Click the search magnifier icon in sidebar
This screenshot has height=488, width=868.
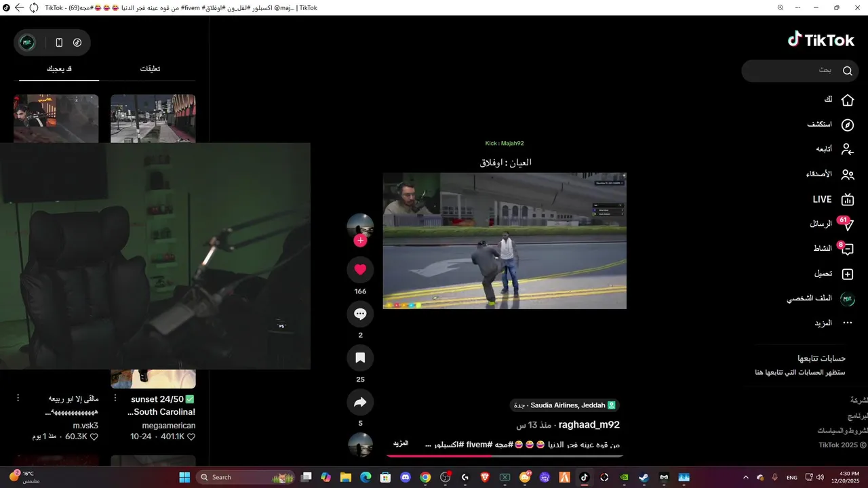tap(848, 70)
